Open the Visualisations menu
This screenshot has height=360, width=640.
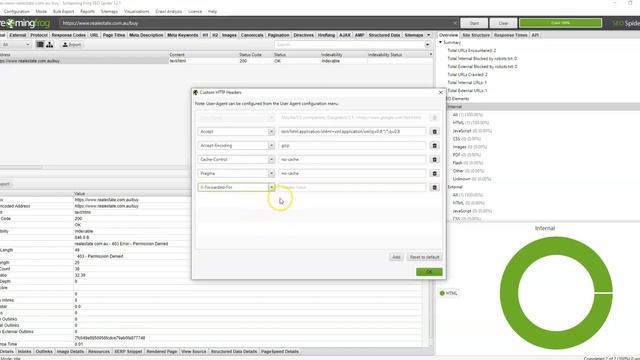click(x=137, y=11)
